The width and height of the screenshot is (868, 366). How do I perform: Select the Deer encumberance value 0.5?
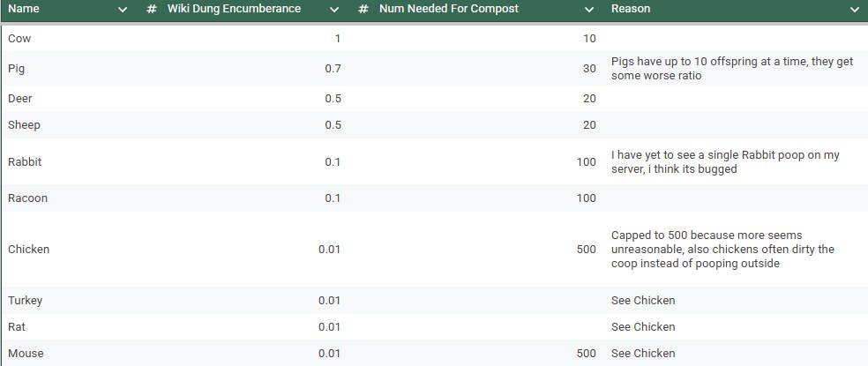click(x=333, y=99)
